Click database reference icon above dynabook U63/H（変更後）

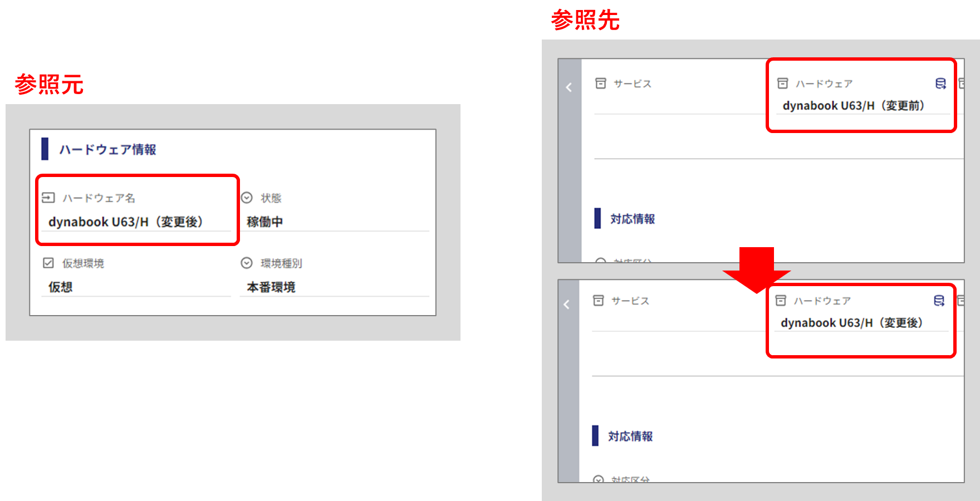[x=939, y=301]
